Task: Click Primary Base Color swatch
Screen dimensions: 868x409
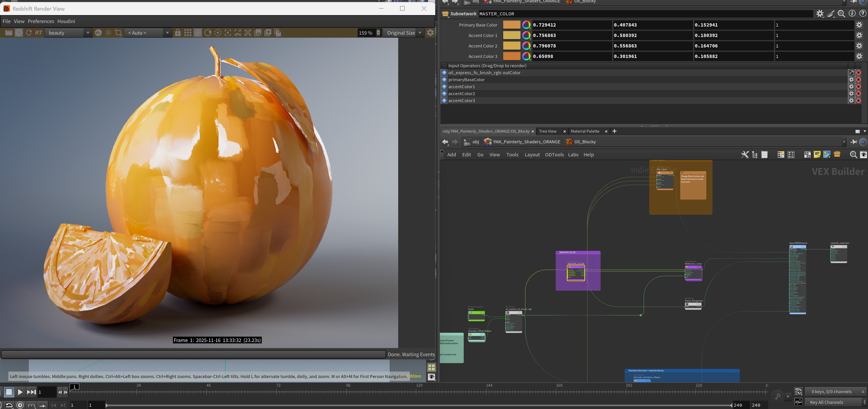Action: pos(511,25)
